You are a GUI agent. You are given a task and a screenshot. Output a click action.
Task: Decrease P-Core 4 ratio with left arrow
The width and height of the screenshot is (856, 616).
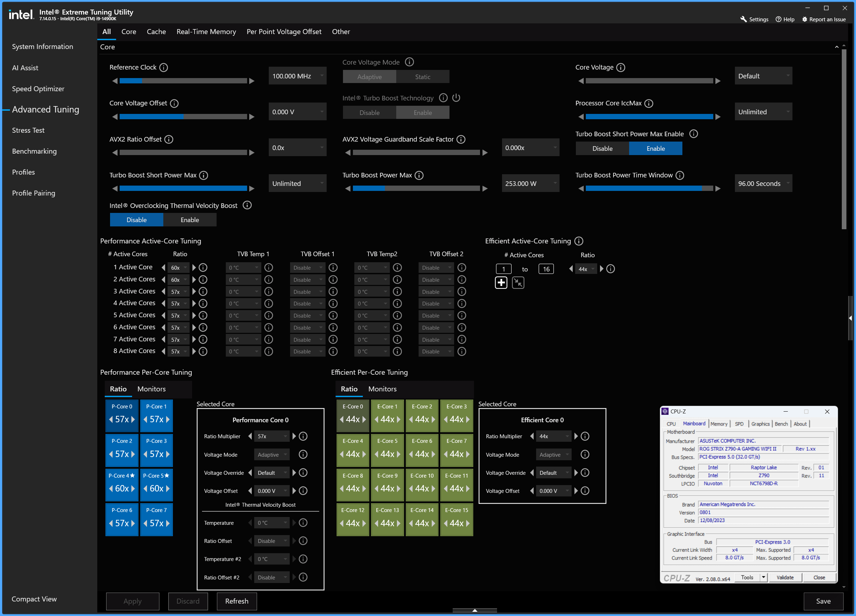[111, 489]
